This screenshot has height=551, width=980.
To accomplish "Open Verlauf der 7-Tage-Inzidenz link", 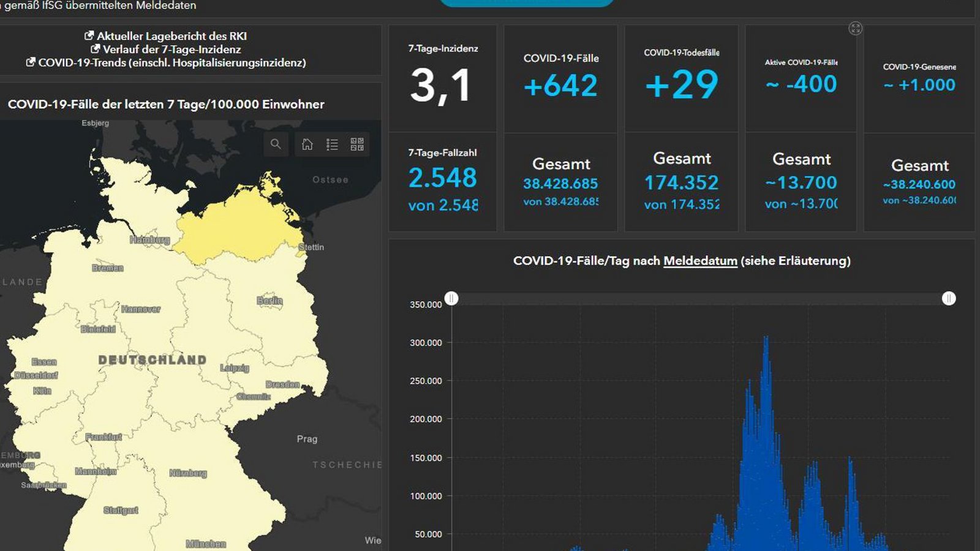I will point(171,50).
